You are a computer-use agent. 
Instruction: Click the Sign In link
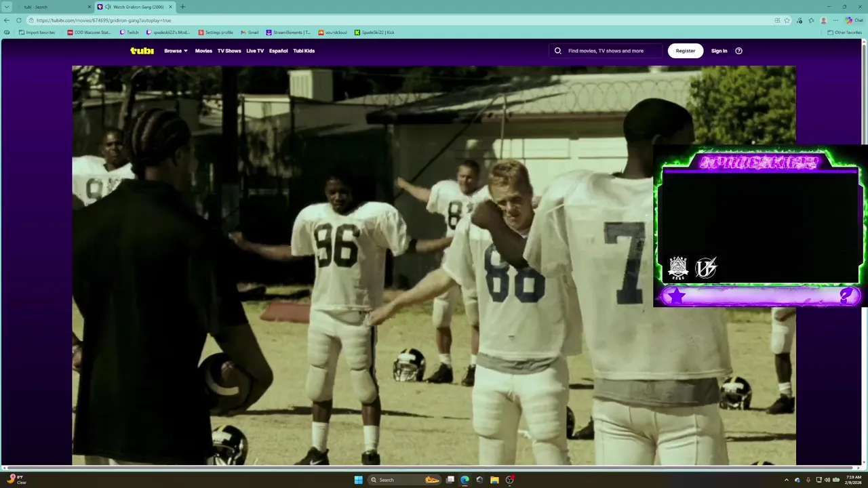click(x=719, y=51)
